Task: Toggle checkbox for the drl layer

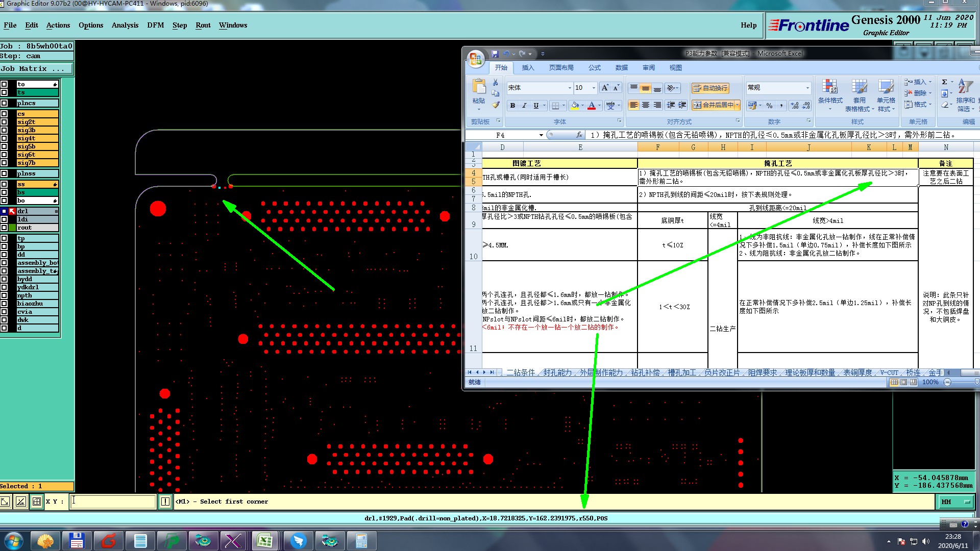Action: tap(4, 211)
